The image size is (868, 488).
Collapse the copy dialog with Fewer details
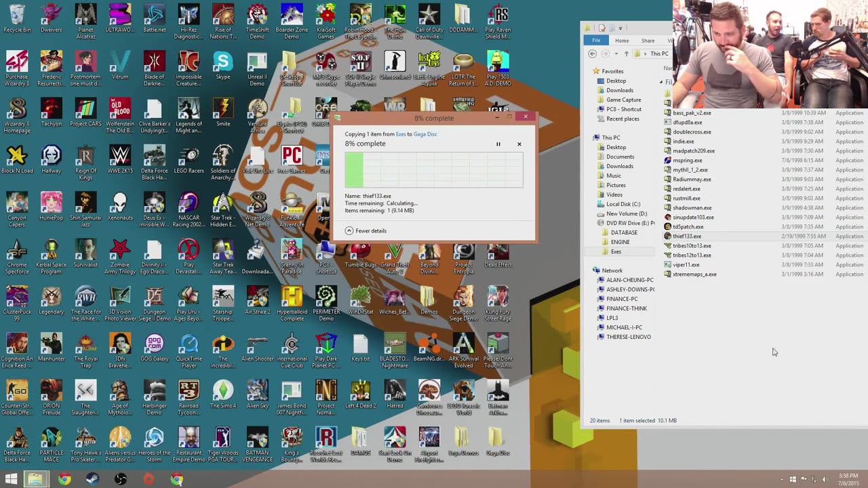coord(366,230)
